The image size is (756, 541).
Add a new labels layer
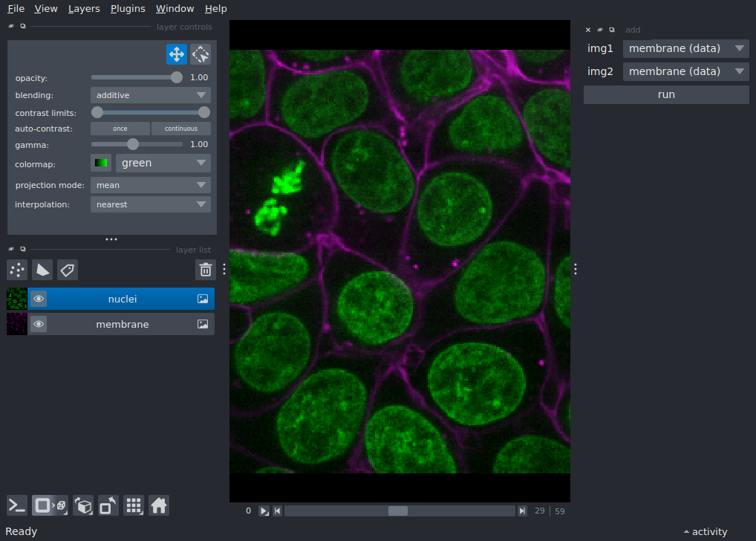pos(68,270)
